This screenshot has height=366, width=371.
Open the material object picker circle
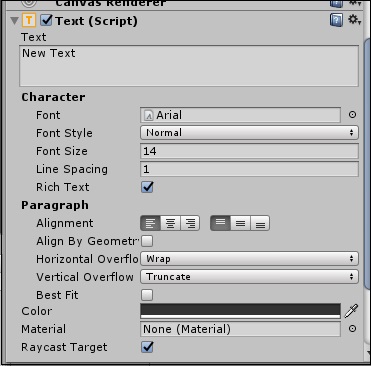pyautogui.click(x=352, y=329)
